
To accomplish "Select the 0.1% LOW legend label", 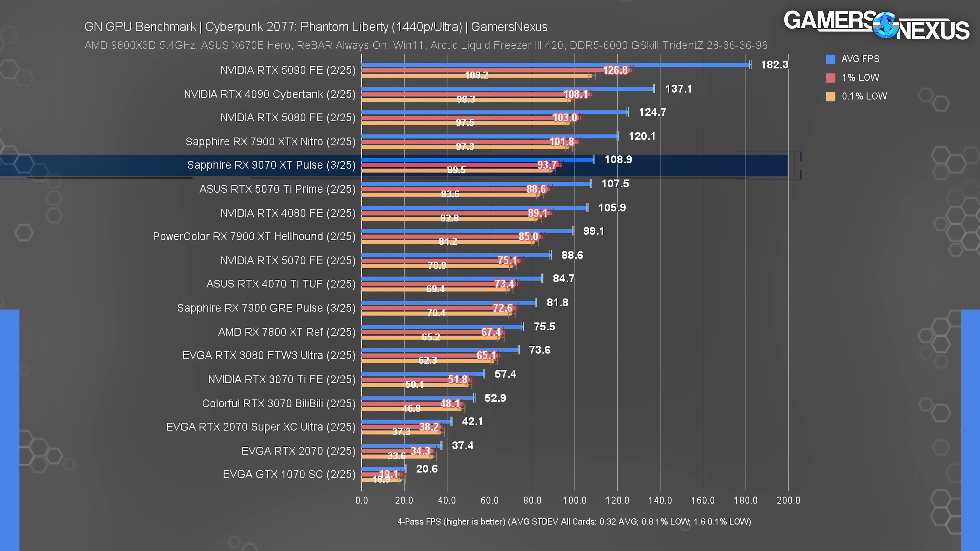I will pyautogui.click(x=864, y=96).
